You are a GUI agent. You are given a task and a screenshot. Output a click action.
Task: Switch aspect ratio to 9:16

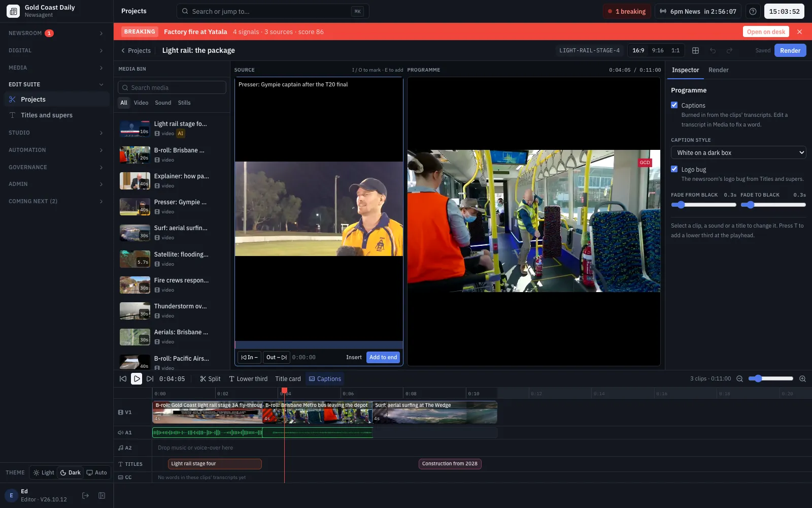[x=658, y=50]
